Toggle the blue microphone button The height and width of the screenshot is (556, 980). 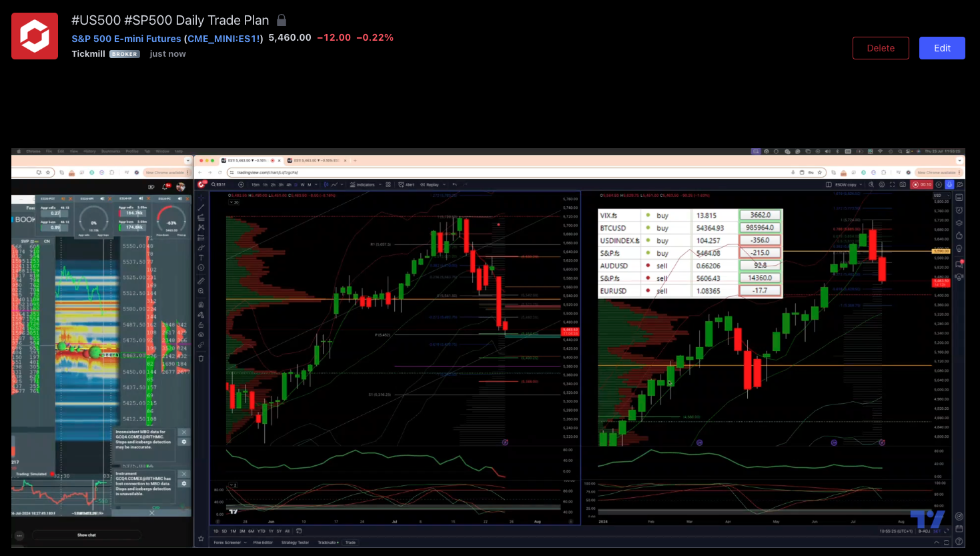point(949,185)
